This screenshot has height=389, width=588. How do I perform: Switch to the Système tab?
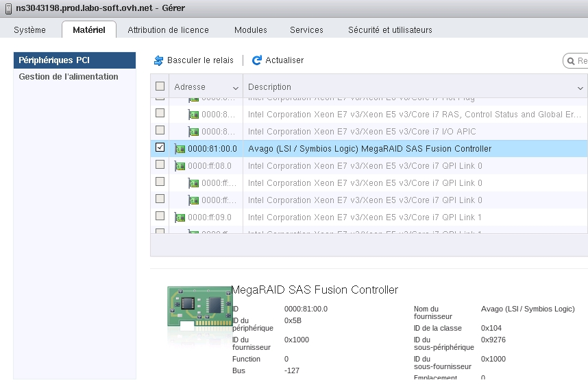[30, 30]
